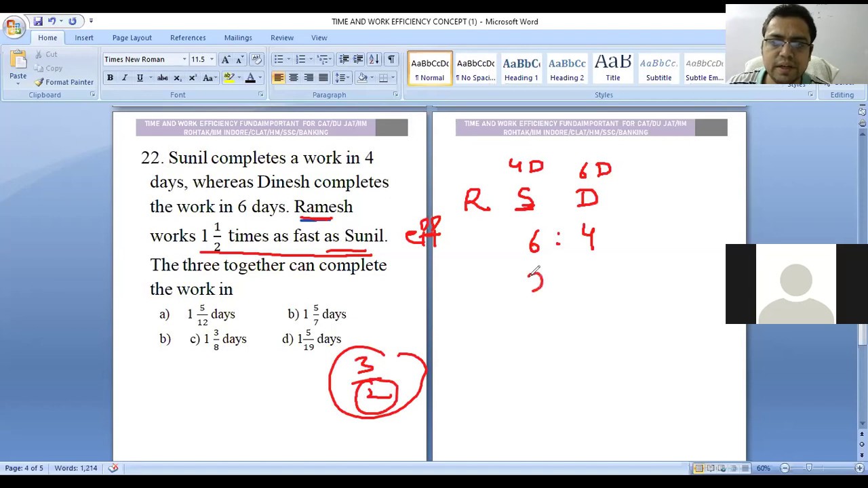The height and width of the screenshot is (488, 868).
Task: Undo the last action
Action: click(x=51, y=21)
